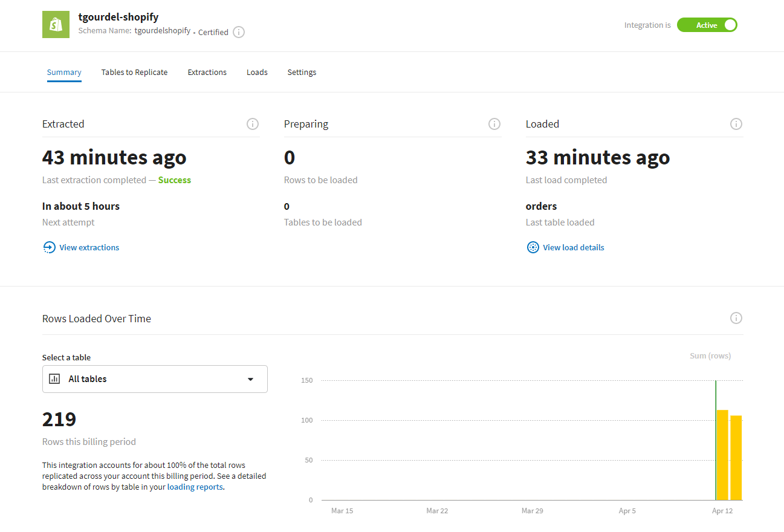Click the View extractions arrow icon

pos(49,247)
